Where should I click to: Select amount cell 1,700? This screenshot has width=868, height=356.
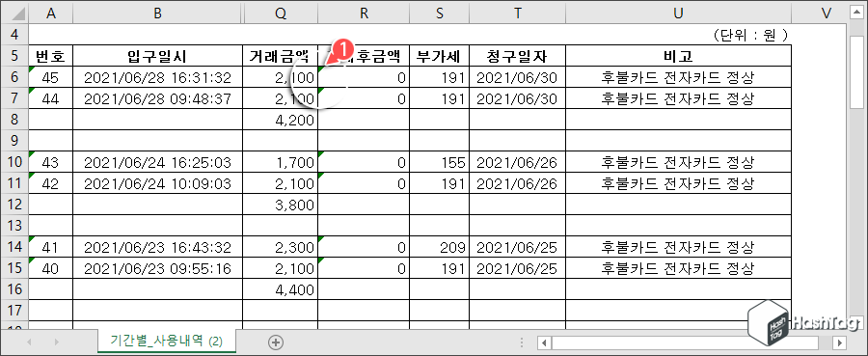tap(280, 162)
